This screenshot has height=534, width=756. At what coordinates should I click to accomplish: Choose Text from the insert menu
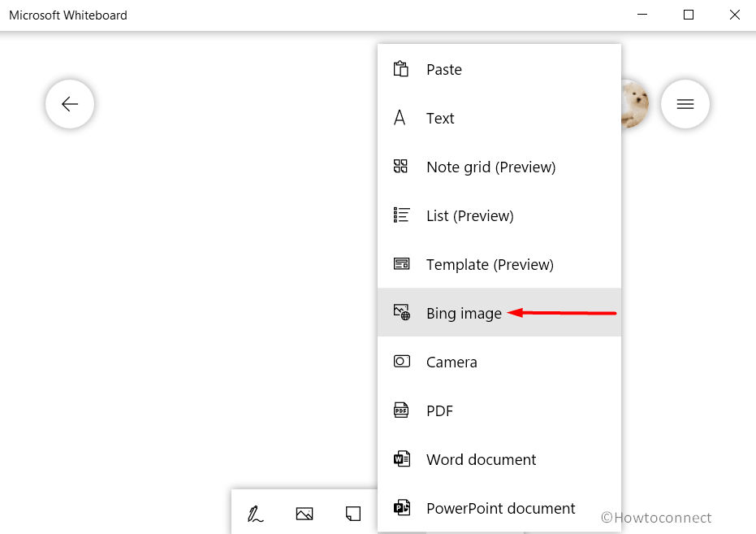(x=499, y=118)
